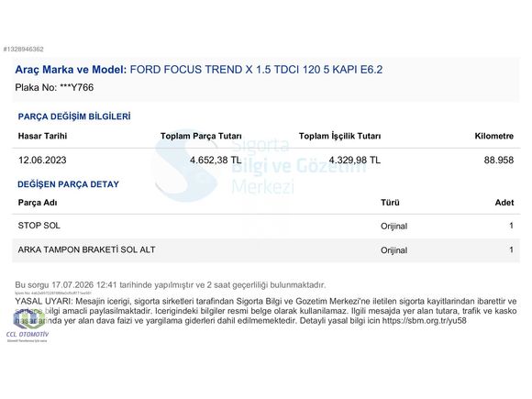Click the Toplam İşçilik Tutarı column header
Viewport: 532px width, 399px height.
coord(339,136)
